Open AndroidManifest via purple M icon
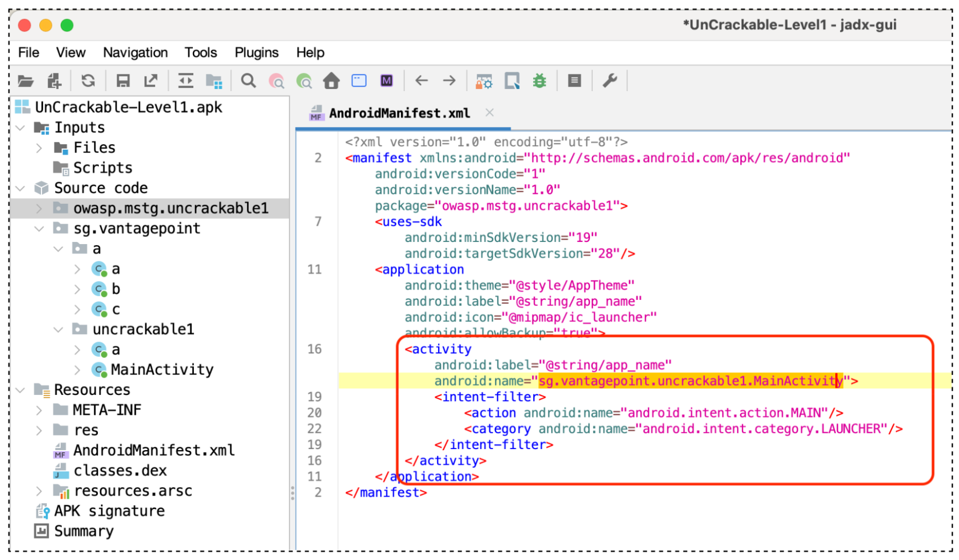Screen dimensions: 959x560 tap(387, 81)
